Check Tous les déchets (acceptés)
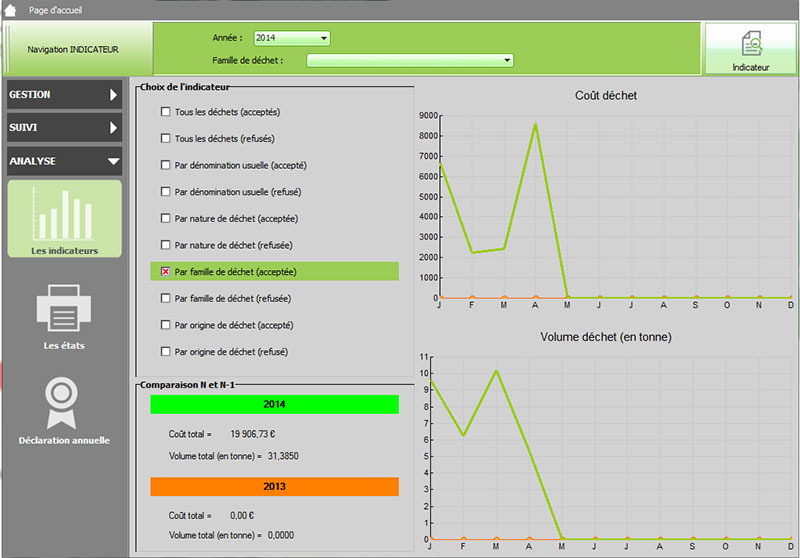The image size is (800, 558). (165, 112)
